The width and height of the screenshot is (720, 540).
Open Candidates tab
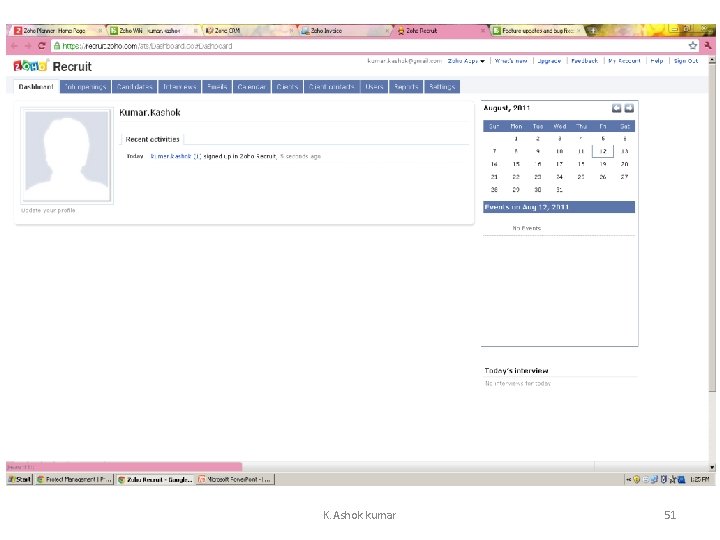[135, 86]
